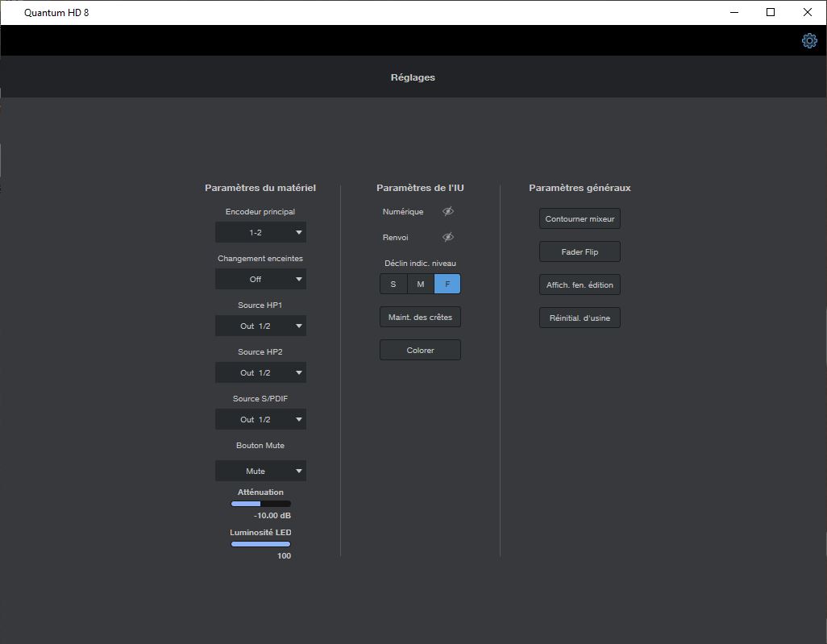Open Encodeur principal 1-2 dropdown

pyautogui.click(x=260, y=233)
